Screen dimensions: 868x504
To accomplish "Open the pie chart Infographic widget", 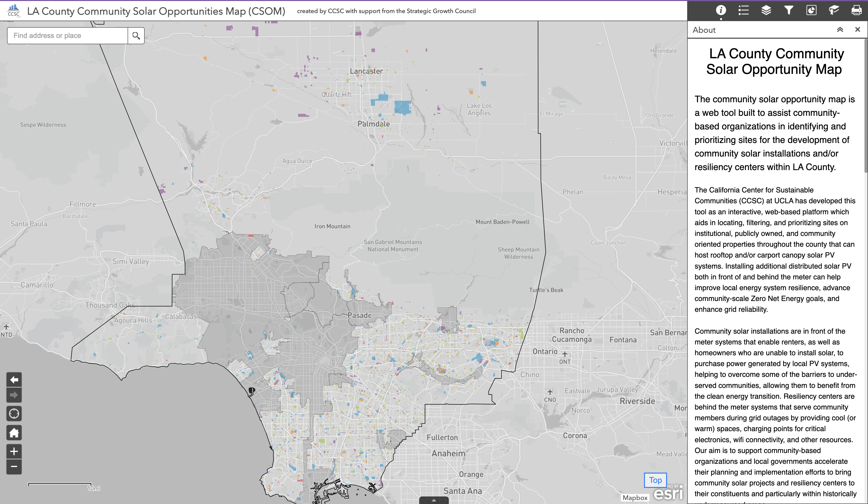I will tap(811, 10).
